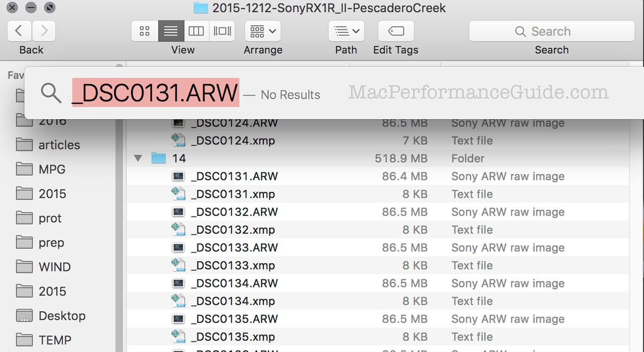Click the toolbar Search field

[552, 31]
